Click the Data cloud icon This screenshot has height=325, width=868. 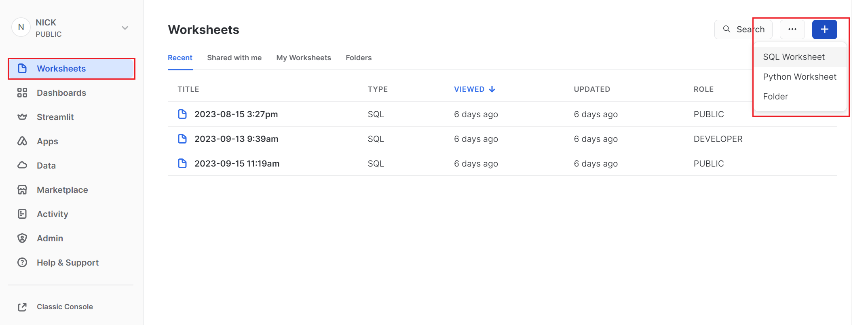(x=22, y=165)
